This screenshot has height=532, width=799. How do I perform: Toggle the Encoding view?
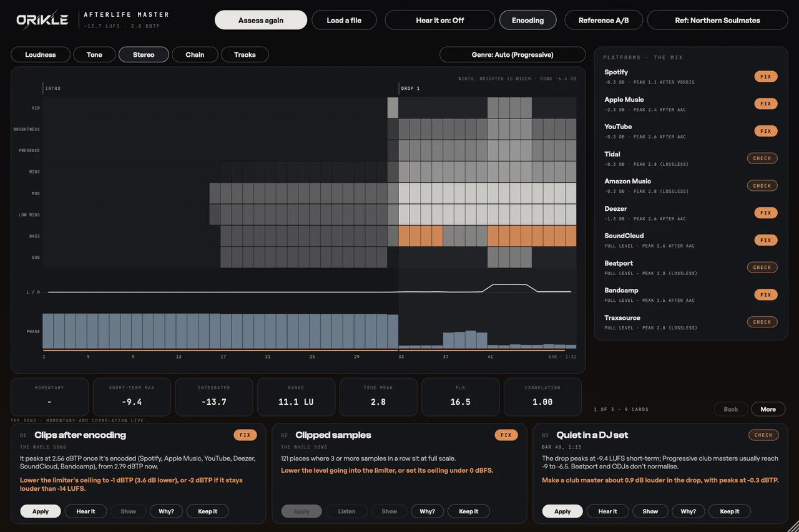pos(528,20)
